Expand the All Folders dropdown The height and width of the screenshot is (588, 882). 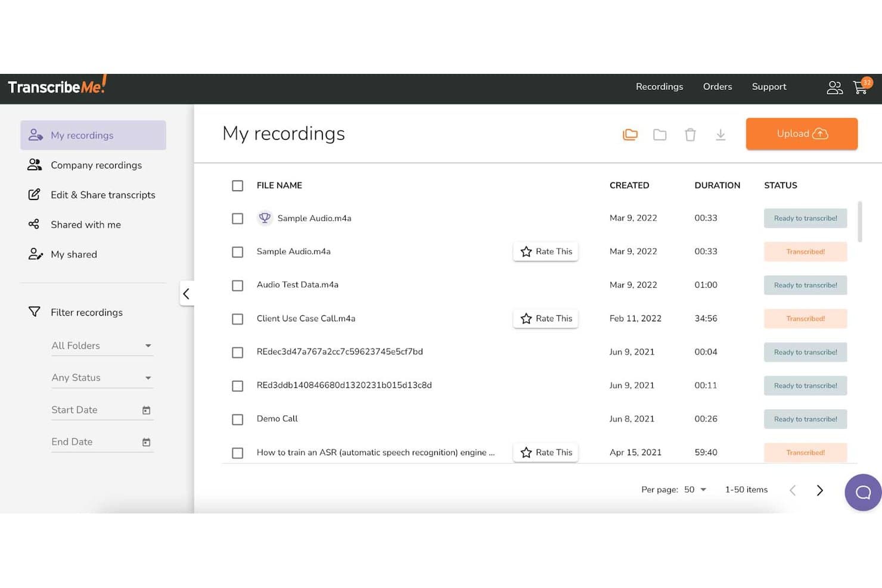102,346
